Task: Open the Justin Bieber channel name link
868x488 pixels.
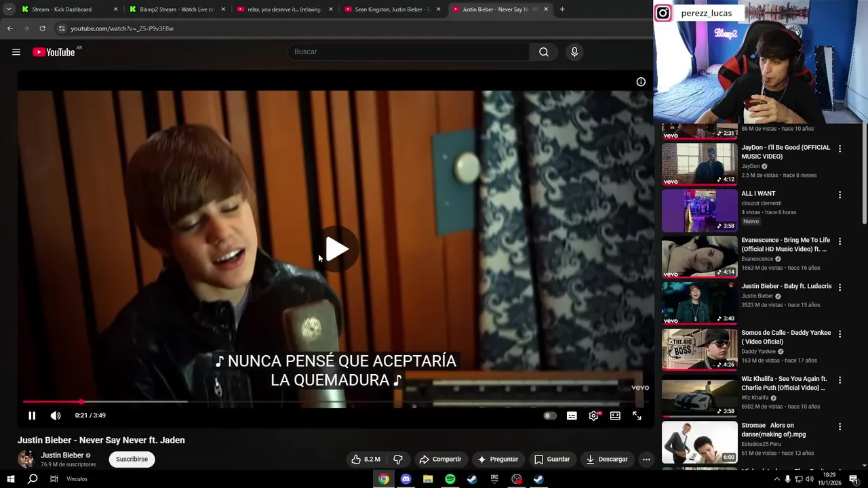Action: coord(62,455)
